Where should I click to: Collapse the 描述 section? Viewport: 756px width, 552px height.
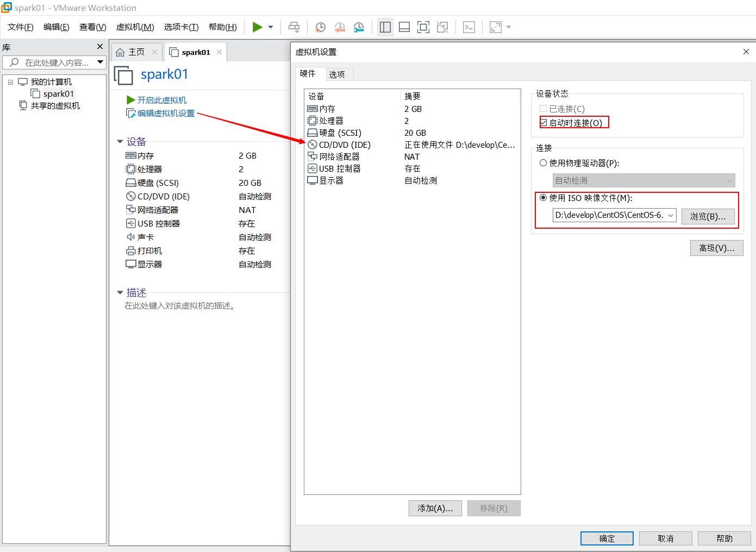[x=120, y=292]
